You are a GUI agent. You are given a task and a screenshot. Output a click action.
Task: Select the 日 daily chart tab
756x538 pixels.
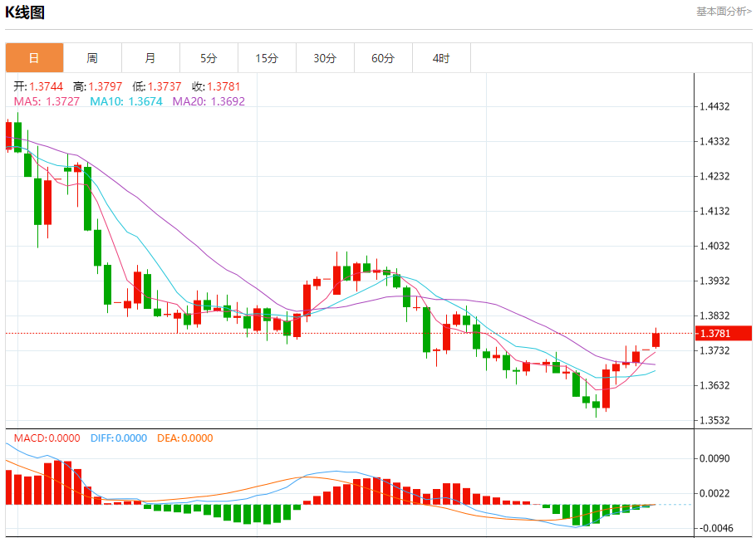click(34, 58)
